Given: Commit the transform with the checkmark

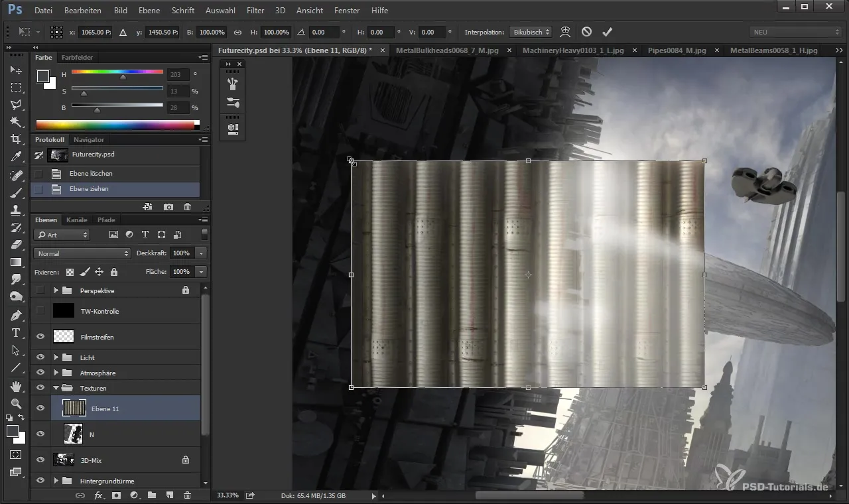Looking at the screenshot, I should (x=607, y=32).
